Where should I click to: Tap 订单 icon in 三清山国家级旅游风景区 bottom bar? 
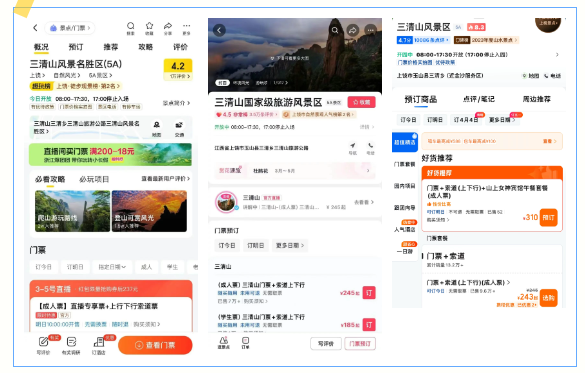[x=245, y=340]
